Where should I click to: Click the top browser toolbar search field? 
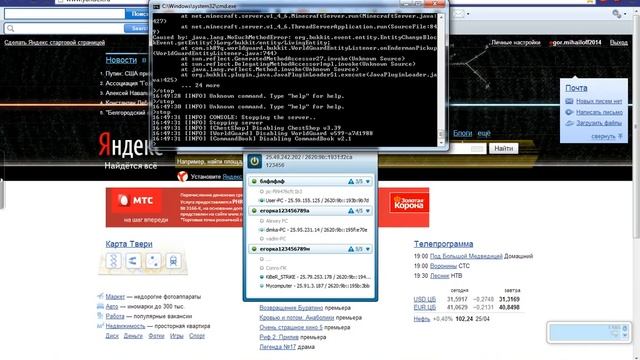pos(64,14)
